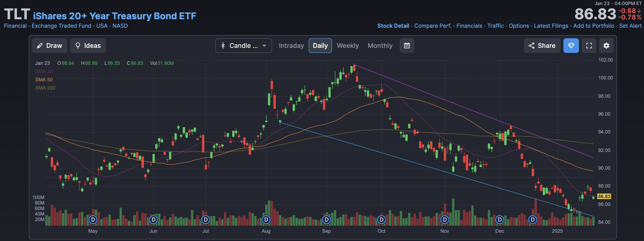This screenshot has height=241, width=644.
Task: Click Add to Portfolio
Action: point(593,26)
